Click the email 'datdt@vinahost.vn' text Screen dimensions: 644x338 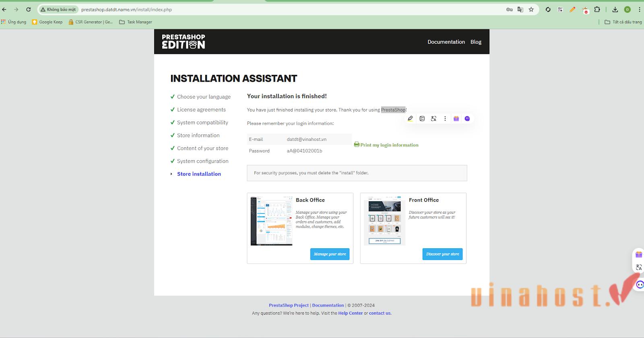[x=307, y=139]
